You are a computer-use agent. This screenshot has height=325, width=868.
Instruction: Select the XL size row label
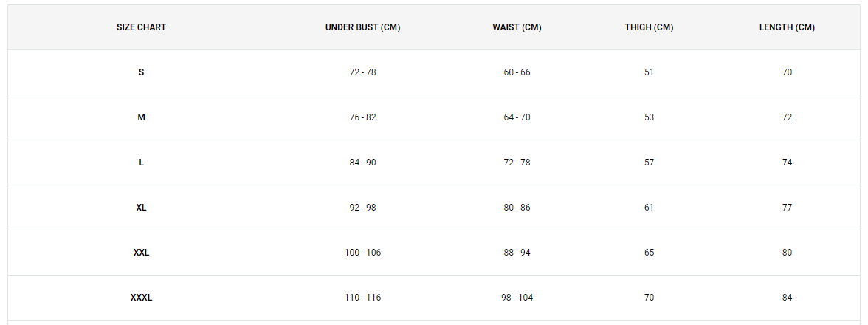point(141,207)
